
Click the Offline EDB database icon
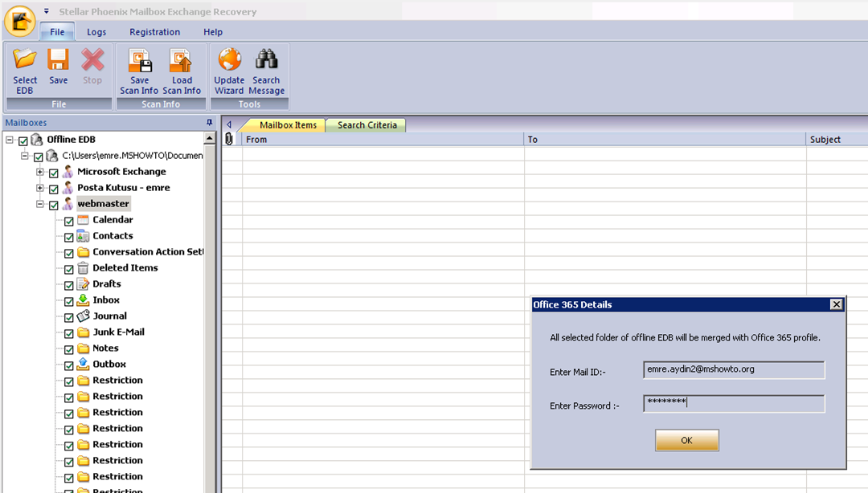[x=36, y=140]
